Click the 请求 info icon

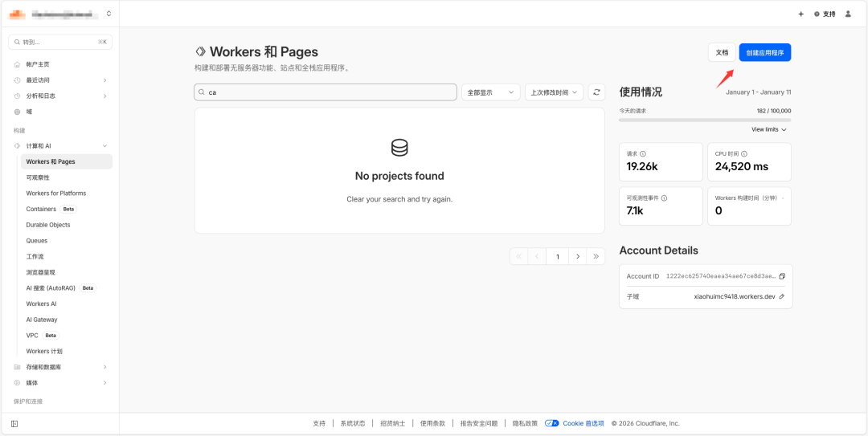point(643,154)
